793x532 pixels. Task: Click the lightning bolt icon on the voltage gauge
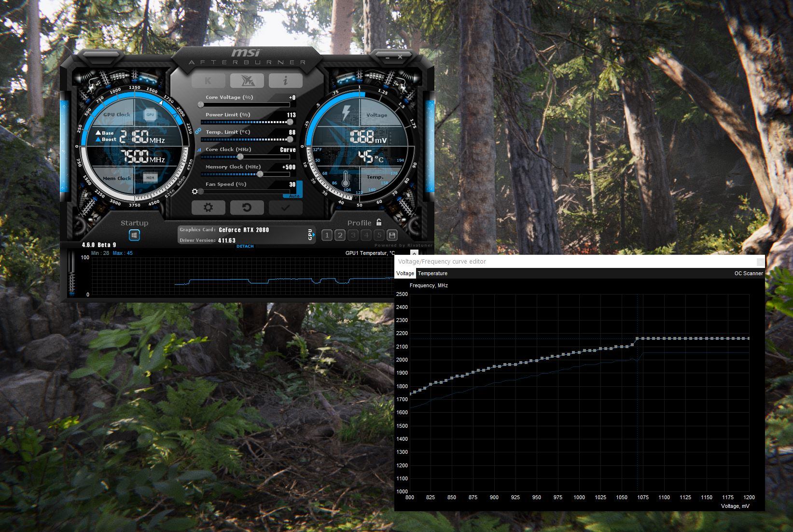(346, 113)
